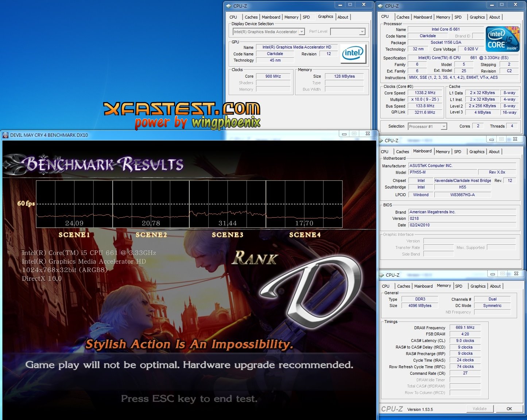Click the Bus Speed value 133.8 MHz

point(425,106)
